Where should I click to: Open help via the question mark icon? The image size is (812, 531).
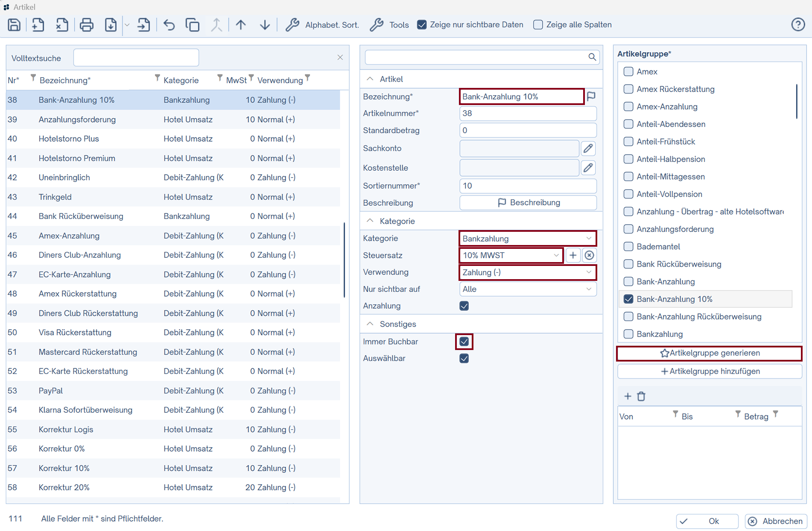(x=797, y=25)
